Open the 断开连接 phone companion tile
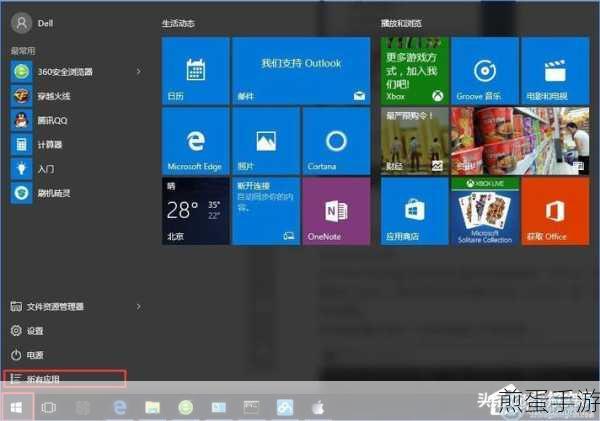This screenshot has width=600, height=421. click(266, 211)
